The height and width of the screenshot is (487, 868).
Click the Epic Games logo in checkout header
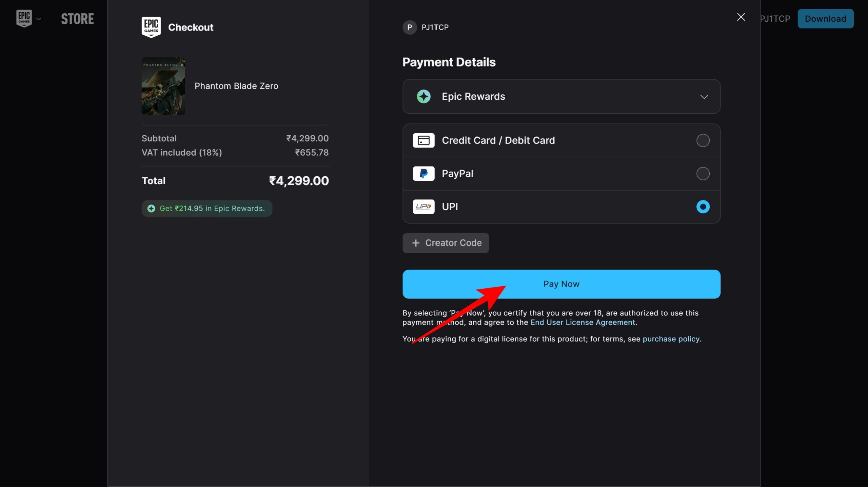(151, 27)
